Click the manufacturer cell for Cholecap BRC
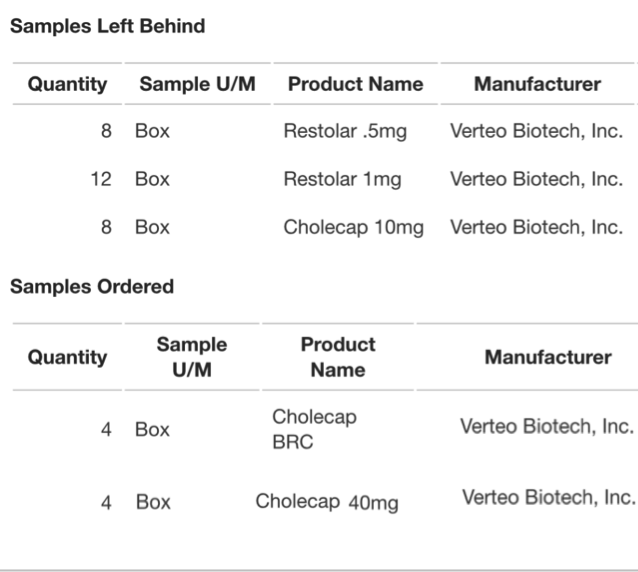Screen dimensions: 638x572 coord(547,427)
